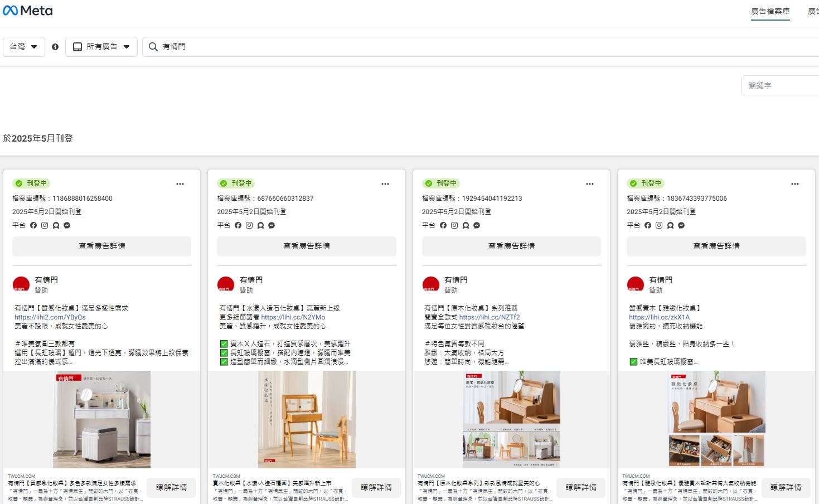819x504 pixels.
Task: Click Messenger platform icon on ad 687660660312837
Action: pos(272,225)
